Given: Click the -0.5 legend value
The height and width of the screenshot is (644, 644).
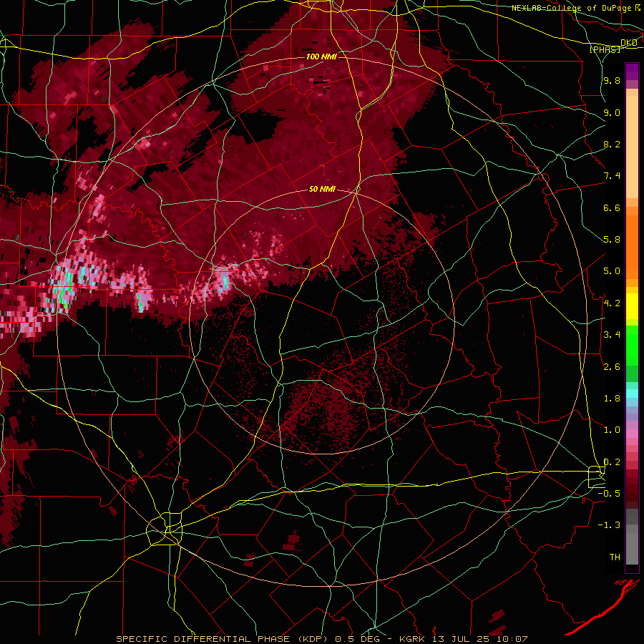Looking at the screenshot, I should point(609,494).
